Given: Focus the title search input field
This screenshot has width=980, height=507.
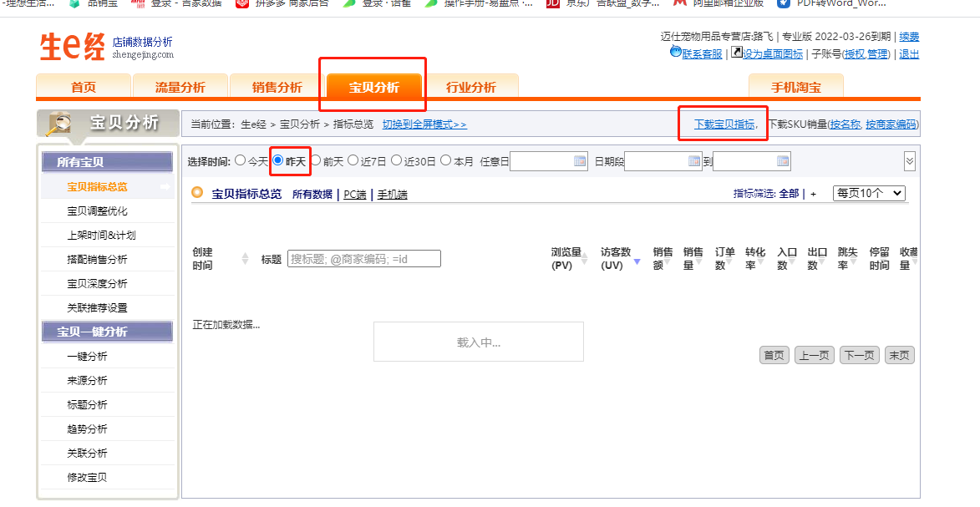Looking at the screenshot, I should pos(363,259).
